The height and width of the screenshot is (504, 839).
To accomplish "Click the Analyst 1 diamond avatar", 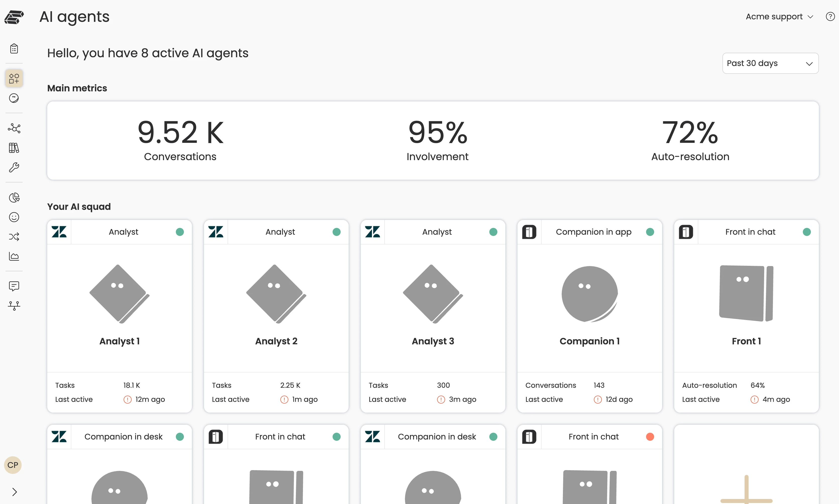I will click(120, 294).
